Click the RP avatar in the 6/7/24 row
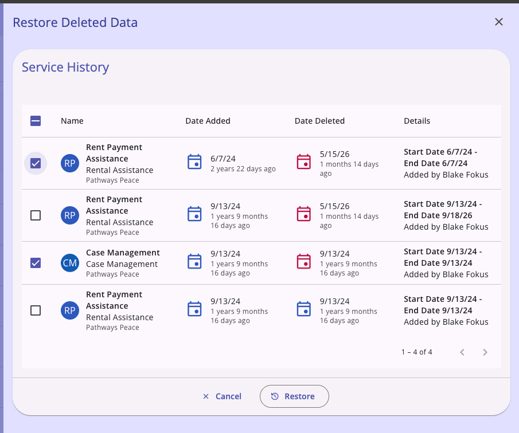The height and width of the screenshot is (433, 519). coord(70,163)
